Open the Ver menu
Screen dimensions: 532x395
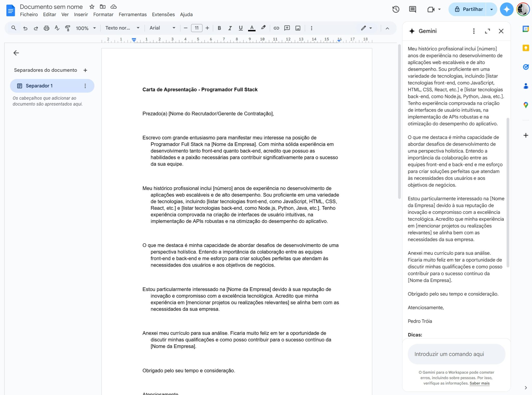[x=65, y=15]
